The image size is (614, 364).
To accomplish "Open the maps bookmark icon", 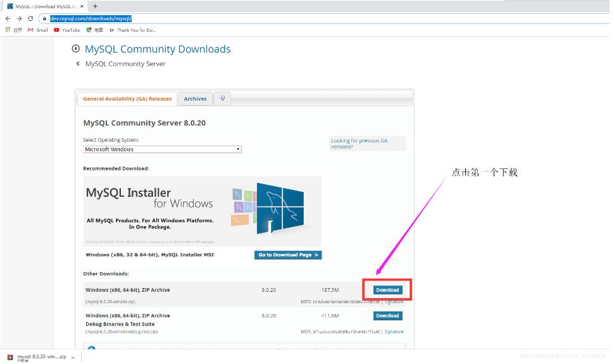I will tap(89, 30).
